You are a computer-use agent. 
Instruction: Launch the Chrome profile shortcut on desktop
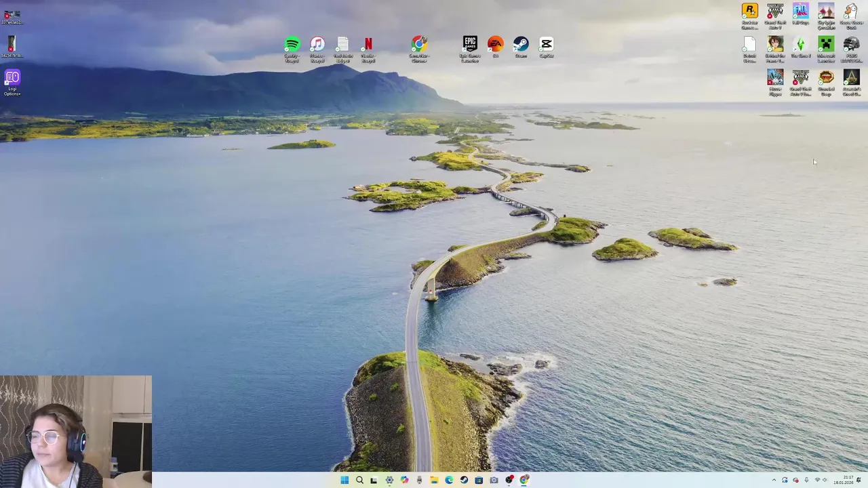[x=419, y=49]
